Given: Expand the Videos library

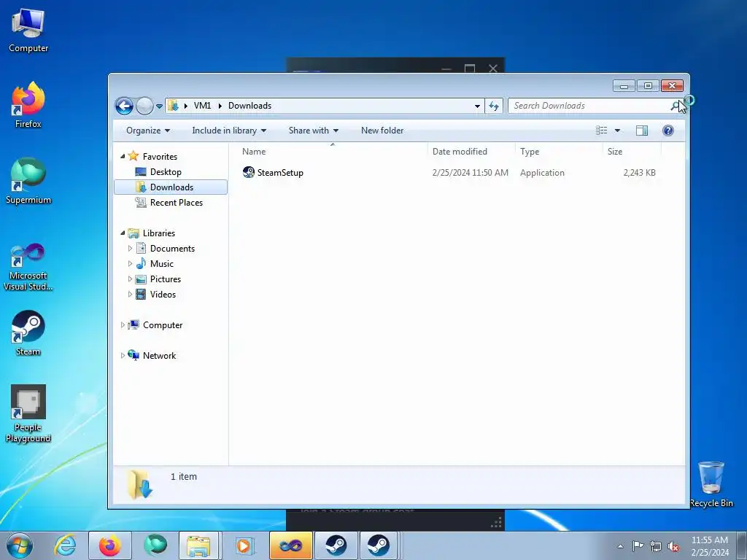Looking at the screenshot, I should click(130, 295).
